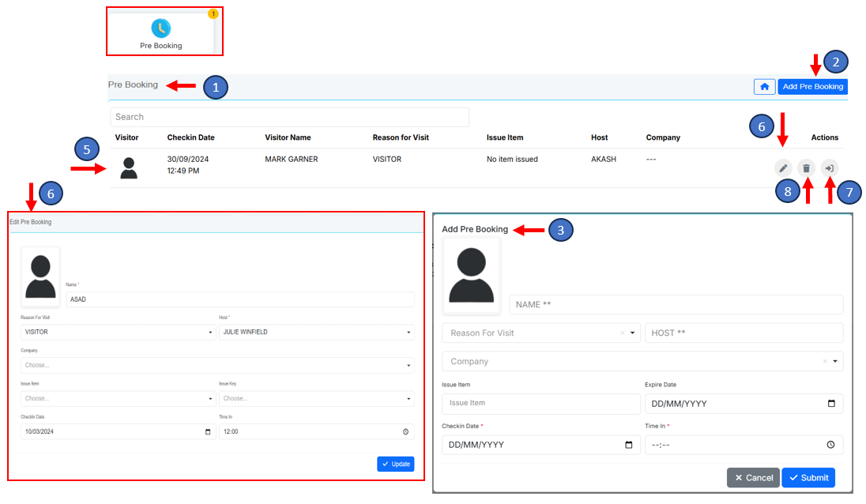This screenshot has width=866, height=504.
Task: Open Checkin Date calendar icon in Add form
Action: pos(628,445)
